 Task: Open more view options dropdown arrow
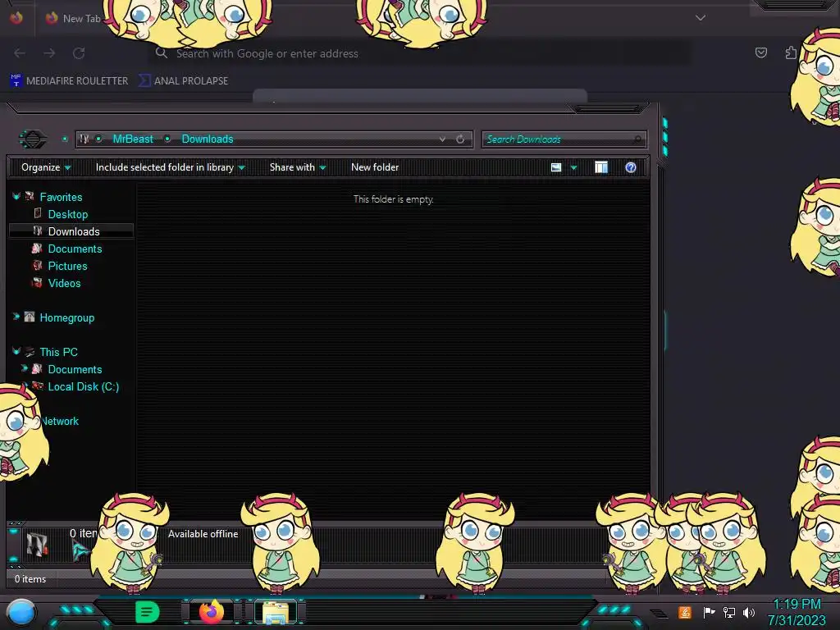(573, 167)
